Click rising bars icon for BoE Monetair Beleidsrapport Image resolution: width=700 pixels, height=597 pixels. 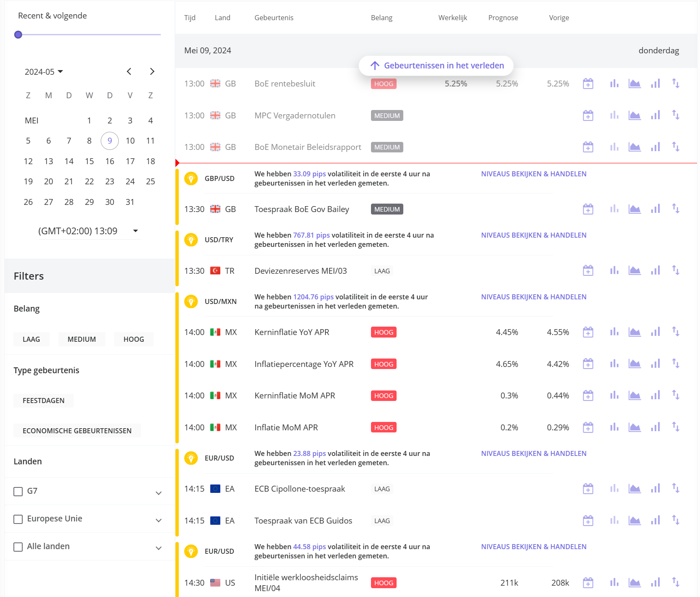click(656, 147)
